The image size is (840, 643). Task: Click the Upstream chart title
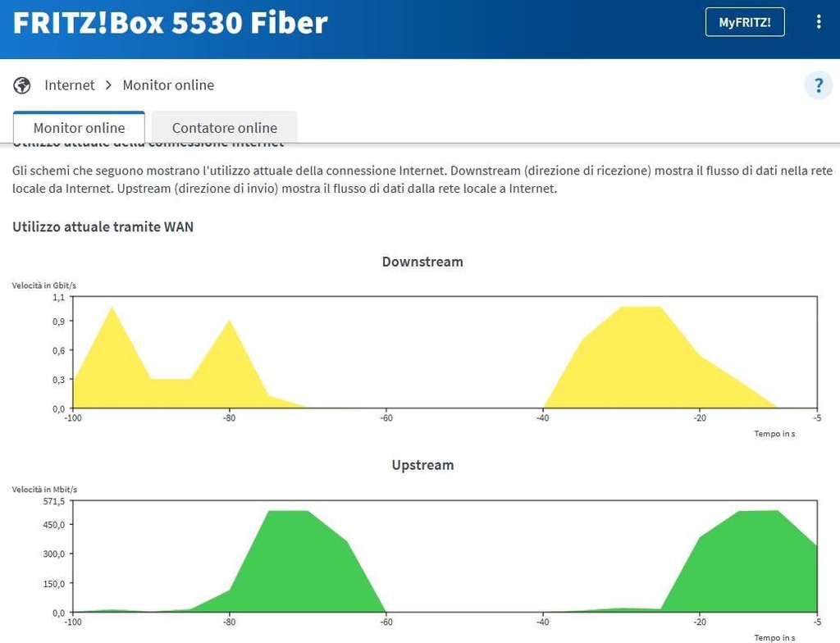422,464
